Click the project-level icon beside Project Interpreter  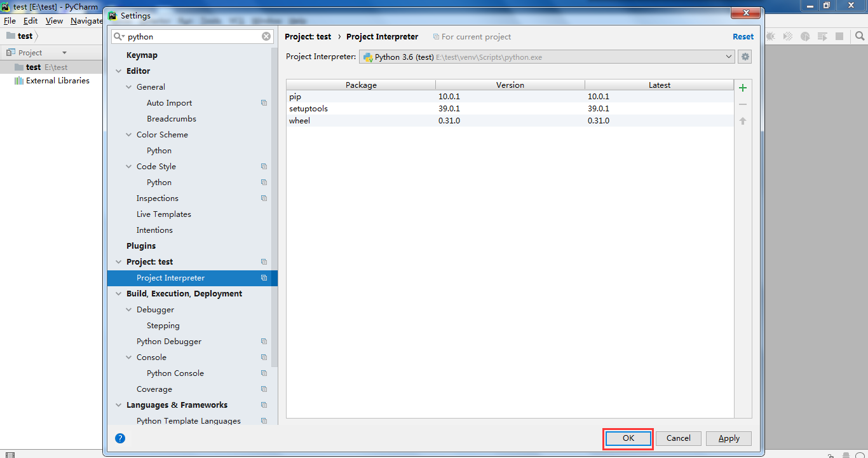tap(264, 278)
